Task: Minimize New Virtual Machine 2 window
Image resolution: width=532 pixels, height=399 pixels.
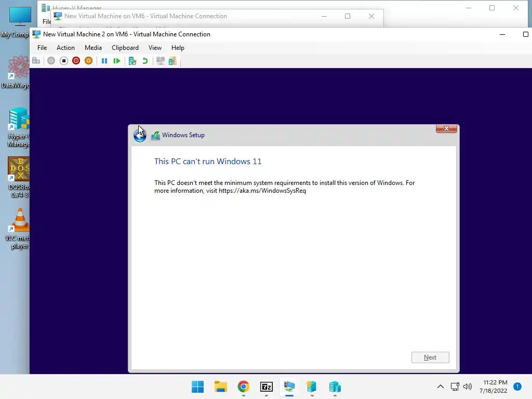Action: [502, 34]
